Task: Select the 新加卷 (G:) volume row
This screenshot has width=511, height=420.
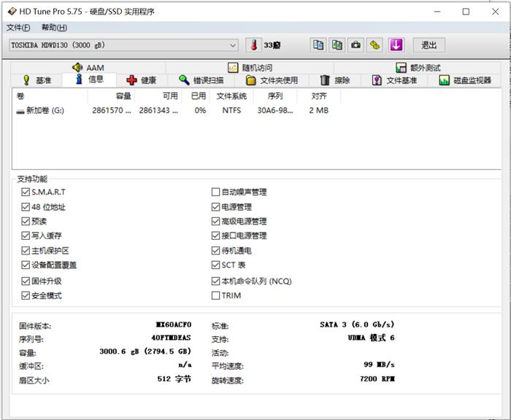Action: click(44, 111)
